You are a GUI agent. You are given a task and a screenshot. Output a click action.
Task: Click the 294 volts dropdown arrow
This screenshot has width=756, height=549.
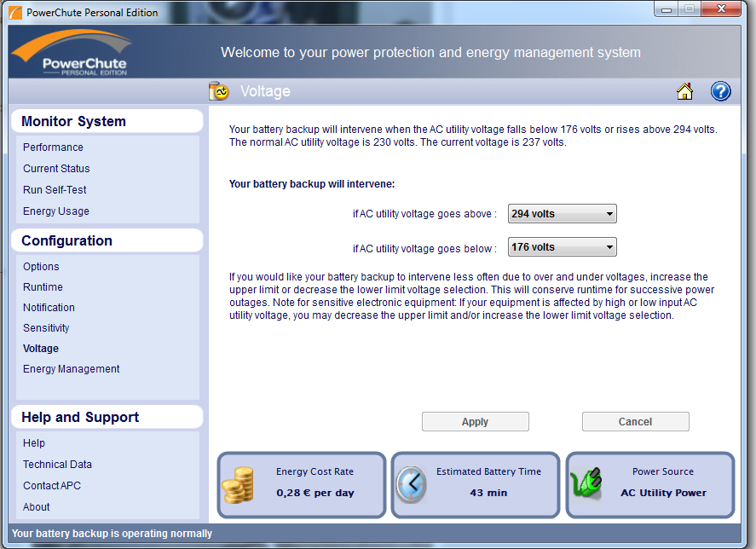coord(609,214)
